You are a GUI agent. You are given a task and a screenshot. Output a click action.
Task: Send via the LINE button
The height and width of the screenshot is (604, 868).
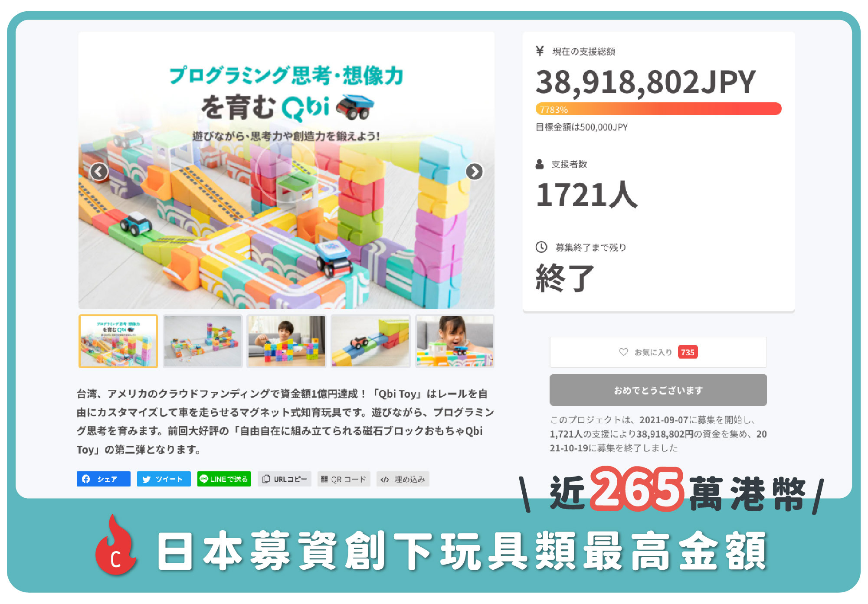224,479
